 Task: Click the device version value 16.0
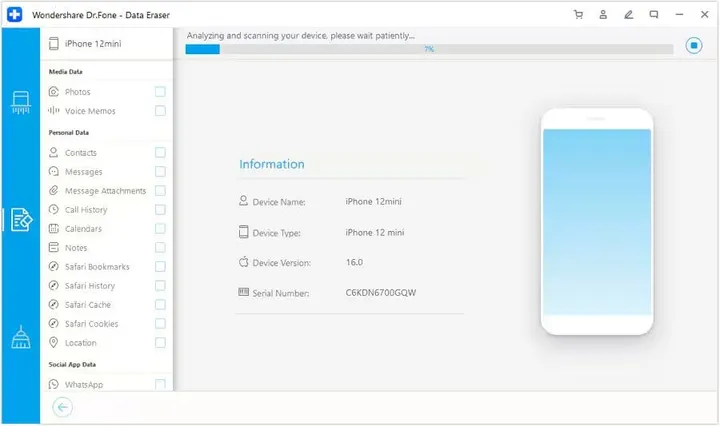pyautogui.click(x=354, y=262)
